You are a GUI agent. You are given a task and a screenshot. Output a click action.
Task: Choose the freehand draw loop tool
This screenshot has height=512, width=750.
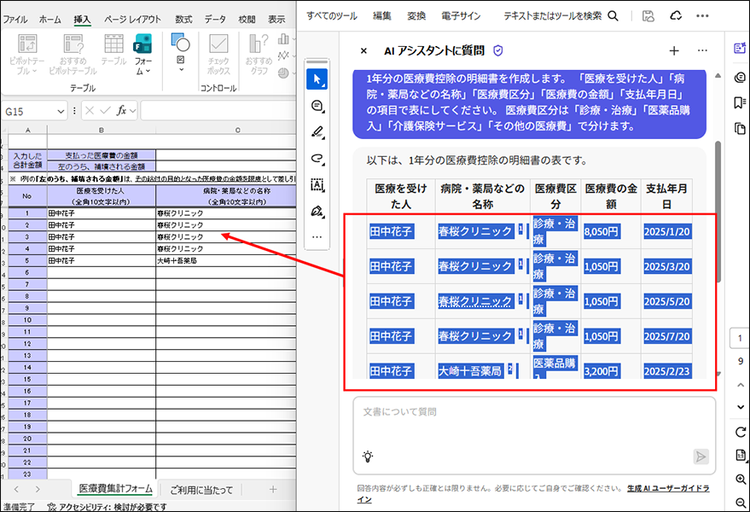click(318, 158)
